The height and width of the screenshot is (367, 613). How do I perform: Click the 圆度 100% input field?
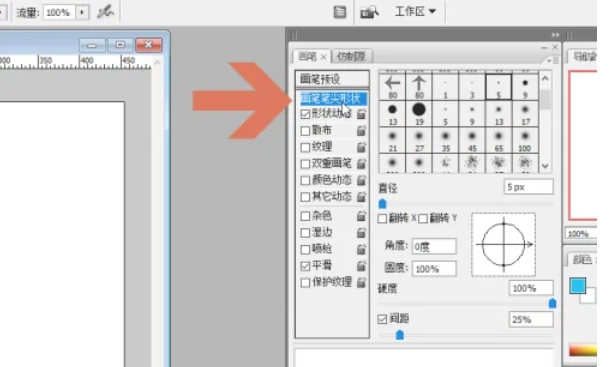[x=434, y=269]
